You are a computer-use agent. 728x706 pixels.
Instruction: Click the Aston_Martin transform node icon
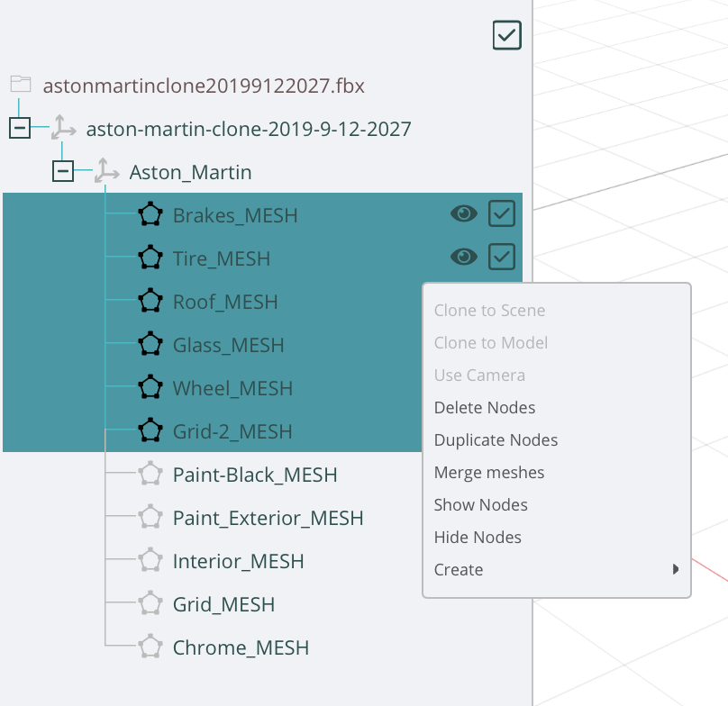pos(106,172)
